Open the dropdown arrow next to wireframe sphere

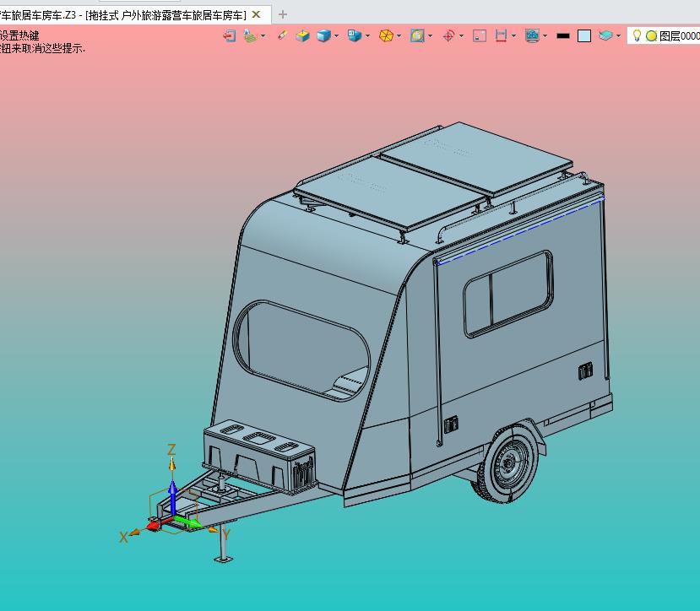(x=399, y=36)
